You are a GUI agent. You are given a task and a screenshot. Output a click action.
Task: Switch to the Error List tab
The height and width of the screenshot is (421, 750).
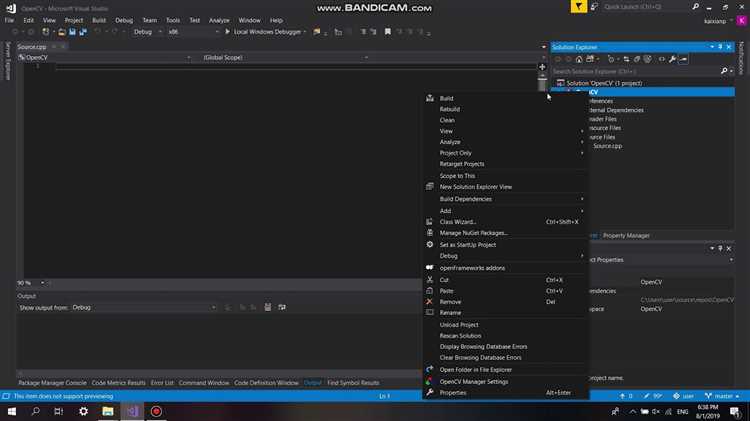click(162, 383)
